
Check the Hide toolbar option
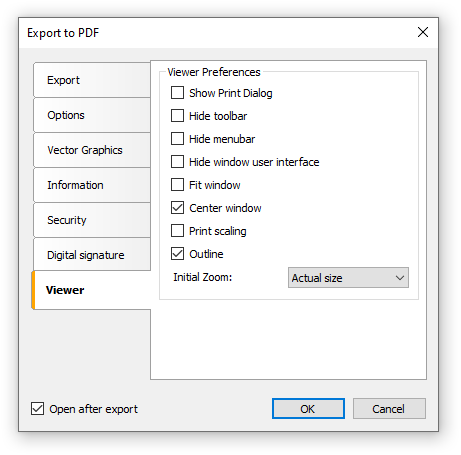pos(177,116)
